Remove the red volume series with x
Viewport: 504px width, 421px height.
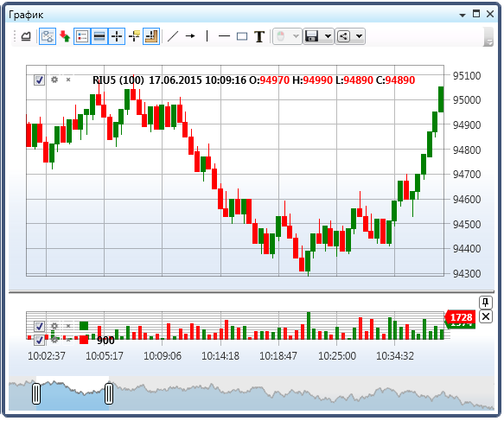point(68,340)
